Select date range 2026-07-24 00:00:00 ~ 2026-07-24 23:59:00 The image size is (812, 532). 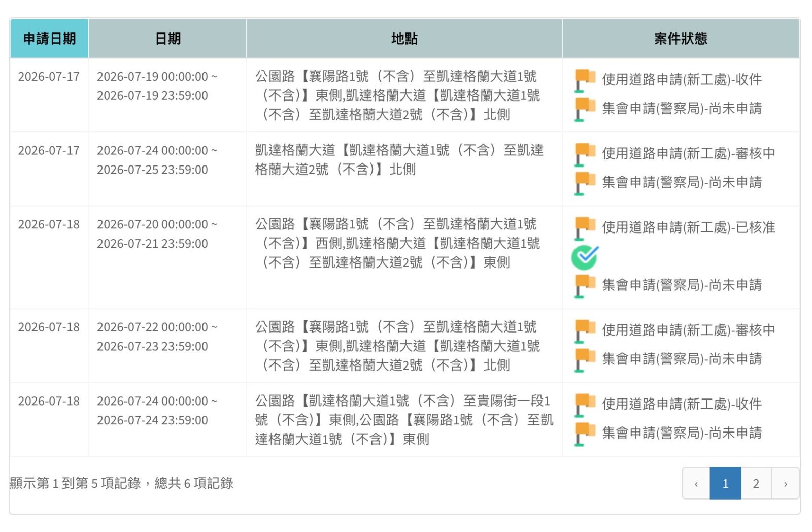tap(157, 411)
